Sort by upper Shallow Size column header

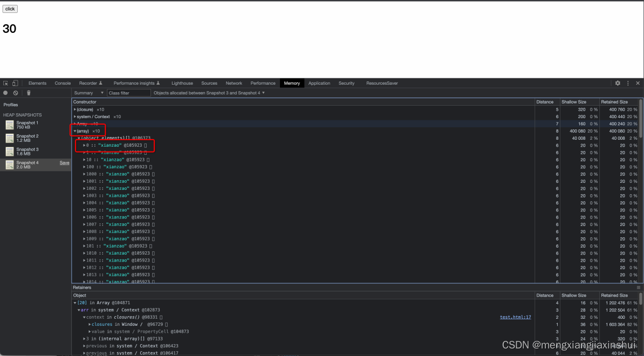579,102
